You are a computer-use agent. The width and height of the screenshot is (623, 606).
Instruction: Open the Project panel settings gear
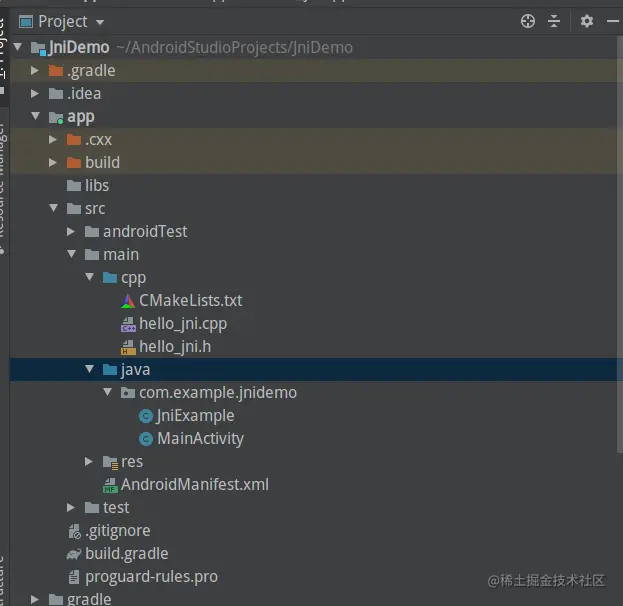click(586, 21)
